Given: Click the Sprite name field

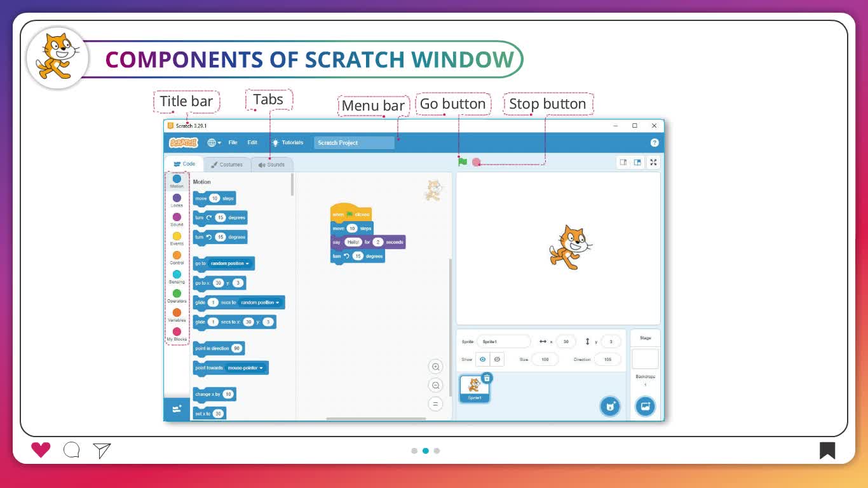Looking at the screenshot, I should tap(503, 342).
